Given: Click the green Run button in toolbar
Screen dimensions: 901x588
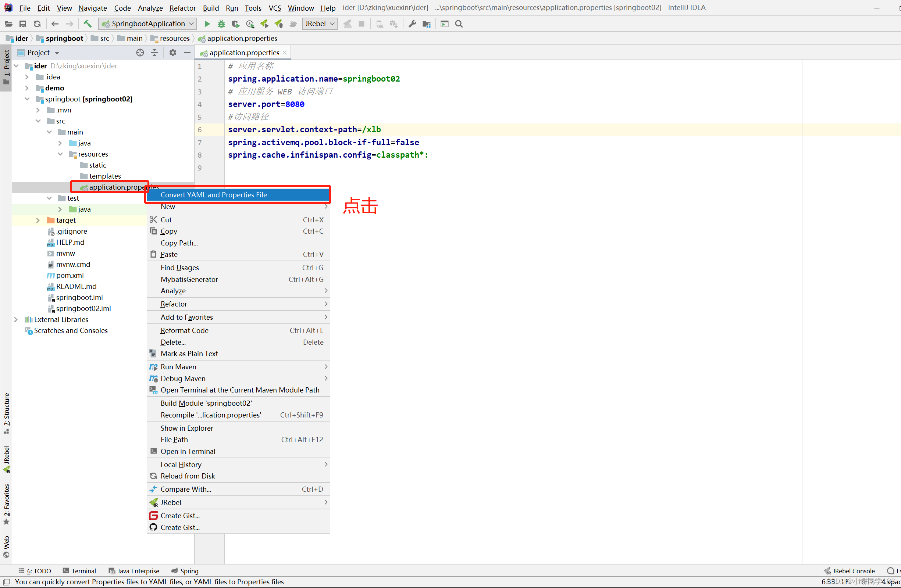Looking at the screenshot, I should pyautogui.click(x=207, y=24).
